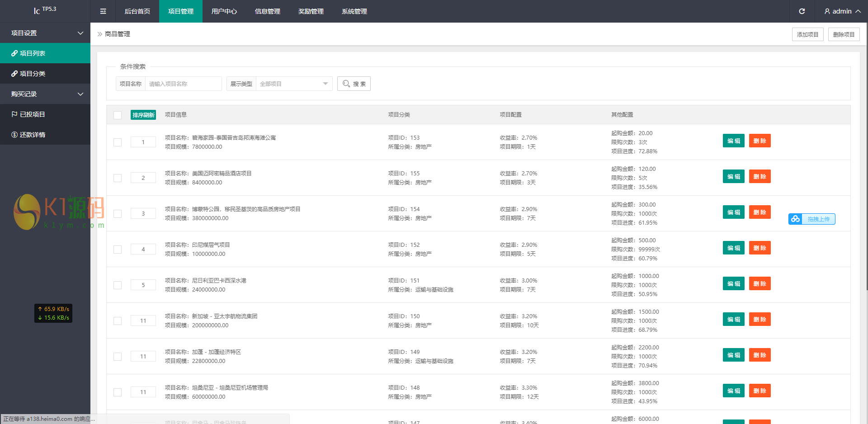Switch to the 用户中心 top menu

tap(224, 11)
